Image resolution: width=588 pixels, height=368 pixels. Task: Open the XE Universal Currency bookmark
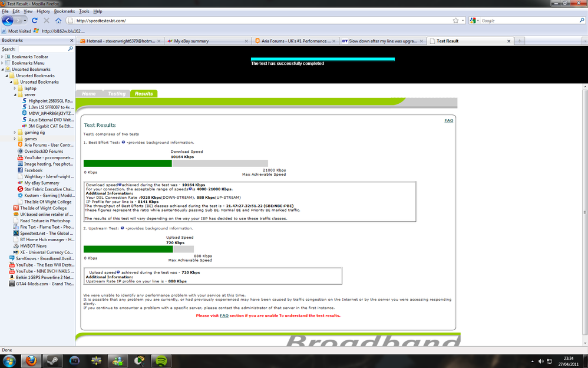44,252
